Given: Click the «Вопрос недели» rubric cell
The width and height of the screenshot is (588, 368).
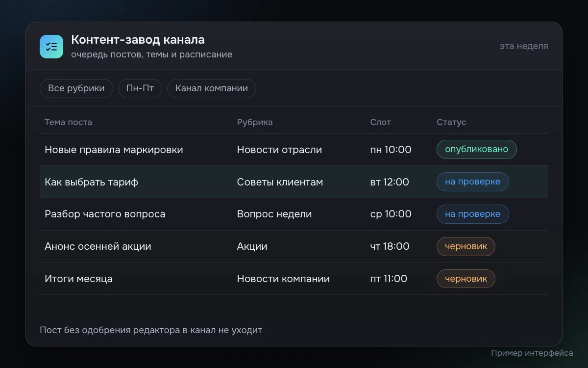Looking at the screenshot, I should (x=274, y=214).
